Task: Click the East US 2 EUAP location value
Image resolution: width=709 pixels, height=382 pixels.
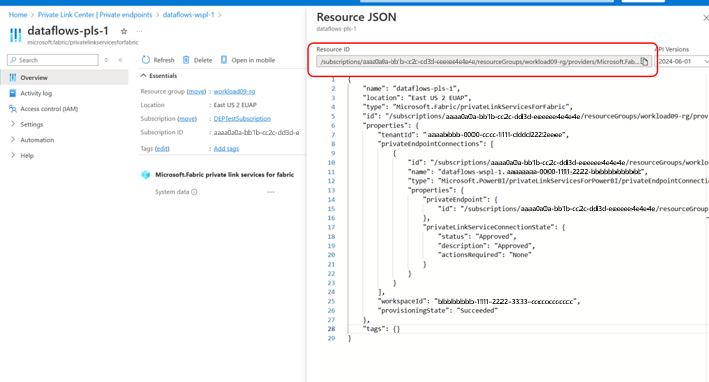Action: pos(235,105)
